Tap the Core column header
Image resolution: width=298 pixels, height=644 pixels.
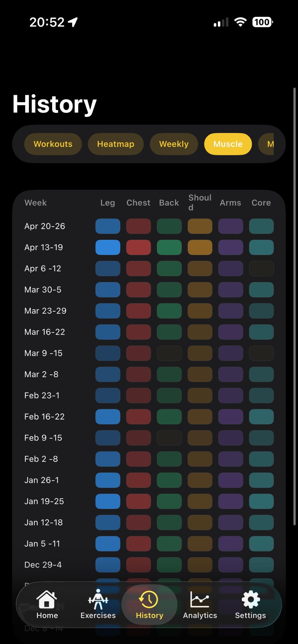pos(261,203)
